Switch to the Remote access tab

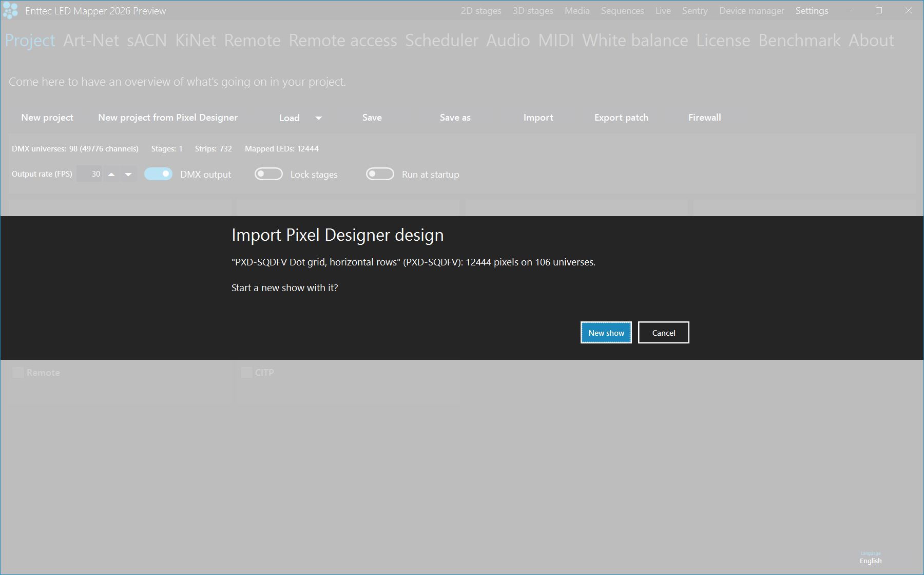pos(343,41)
